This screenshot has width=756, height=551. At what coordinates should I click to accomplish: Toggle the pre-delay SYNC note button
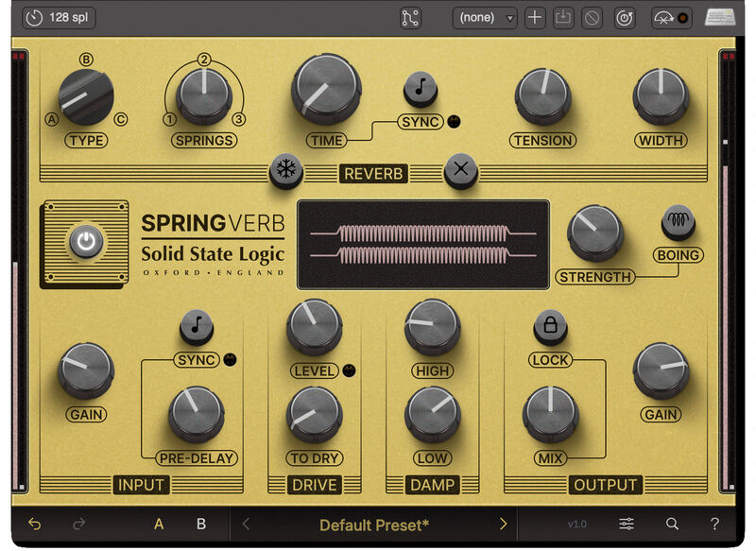197,328
